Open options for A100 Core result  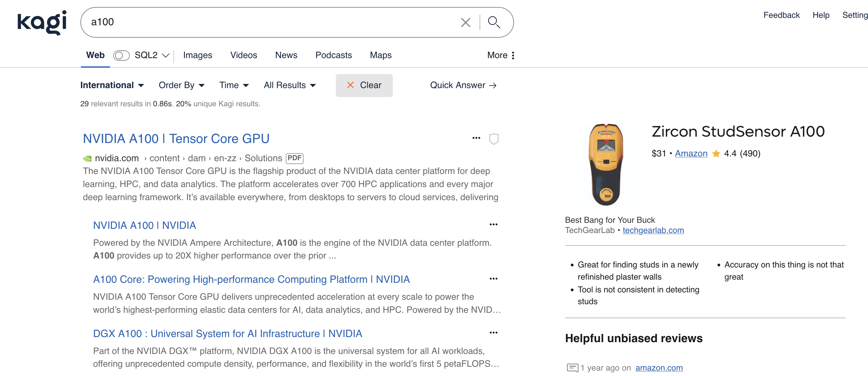click(x=493, y=279)
